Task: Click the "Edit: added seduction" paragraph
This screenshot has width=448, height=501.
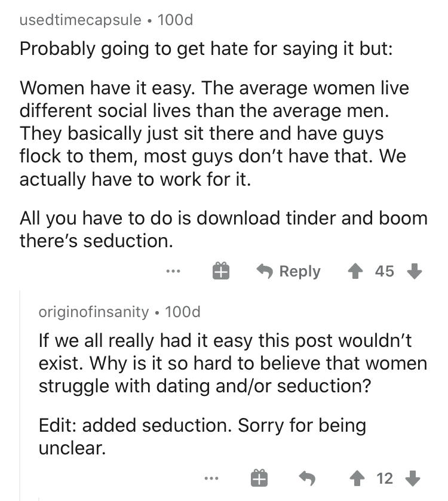Action: pyautogui.click(x=202, y=435)
